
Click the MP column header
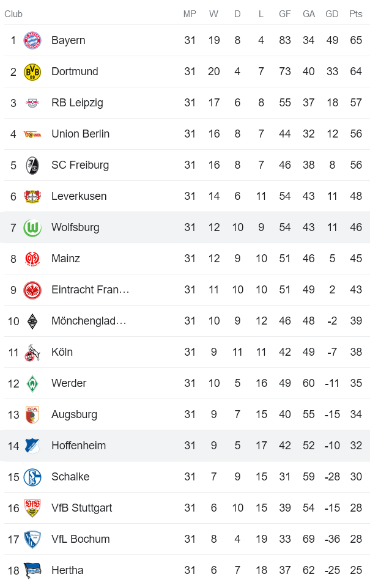(x=190, y=14)
